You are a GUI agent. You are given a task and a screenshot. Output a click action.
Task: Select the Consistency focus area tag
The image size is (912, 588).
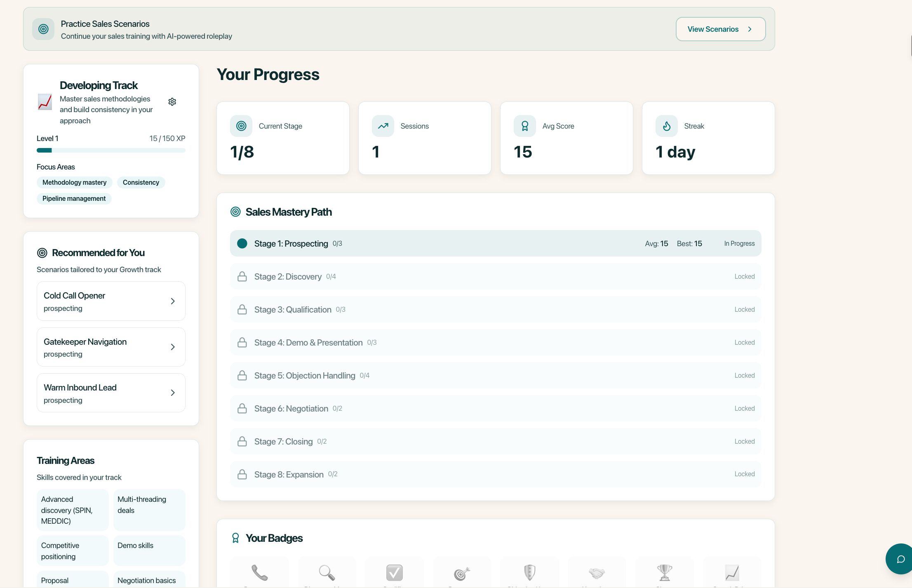(x=141, y=183)
